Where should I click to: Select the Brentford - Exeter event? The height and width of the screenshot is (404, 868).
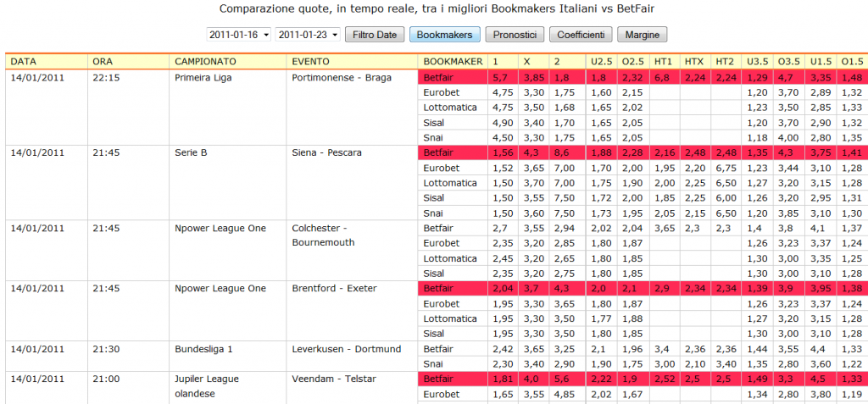click(334, 288)
